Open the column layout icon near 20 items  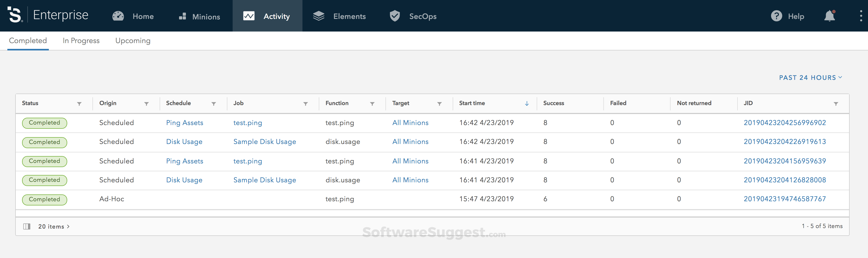click(x=27, y=226)
